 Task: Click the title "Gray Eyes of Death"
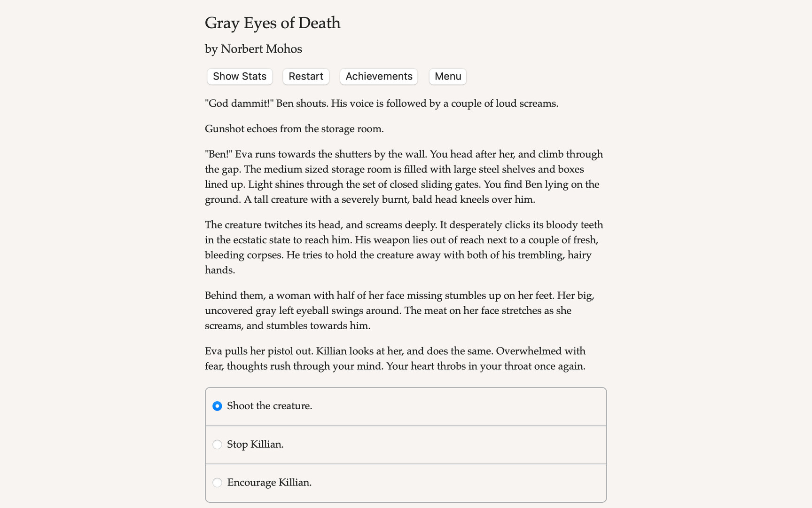pos(272,23)
